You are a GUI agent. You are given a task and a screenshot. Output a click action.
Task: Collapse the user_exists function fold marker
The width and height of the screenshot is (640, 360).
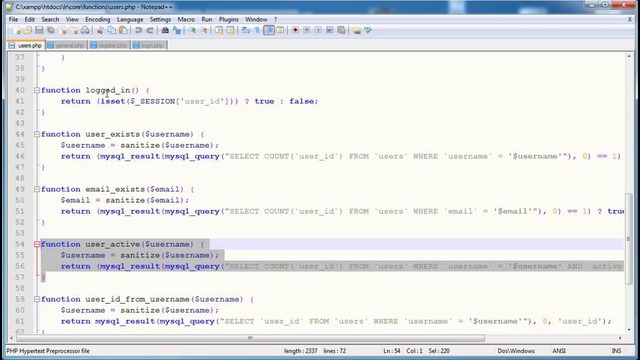pos(37,134)
